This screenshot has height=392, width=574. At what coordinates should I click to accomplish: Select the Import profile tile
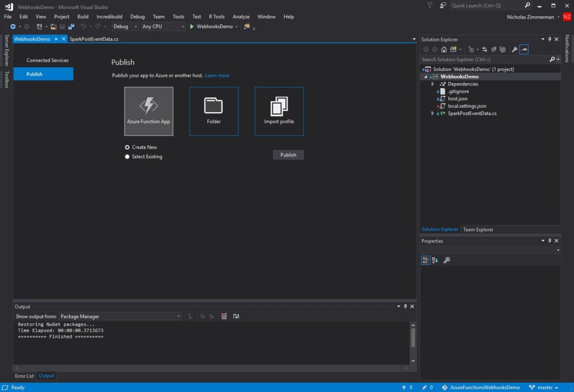[279, 112]
